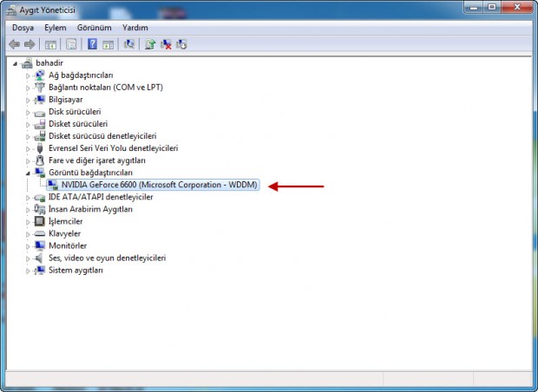Collapse Görüntü bağdaştırıcıları node arrow
The height and width of the screenshot is (392, 538).
point(28,173)
